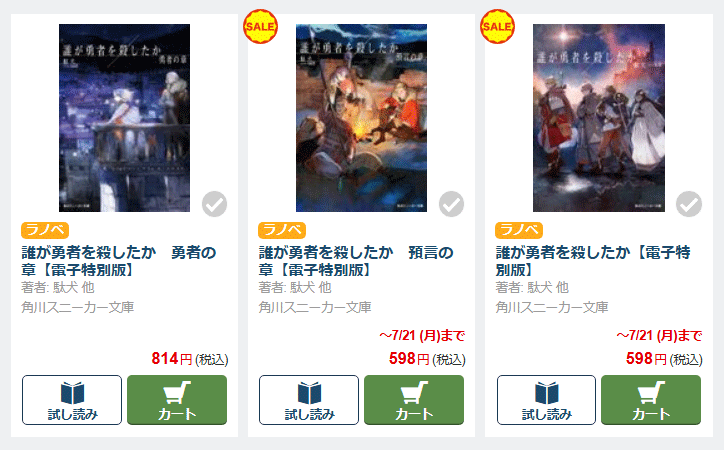Add third book 誰が勇者を殺したか to cart
The width and height of the screenshot is (724, 450).
click(x=651, y=400)
